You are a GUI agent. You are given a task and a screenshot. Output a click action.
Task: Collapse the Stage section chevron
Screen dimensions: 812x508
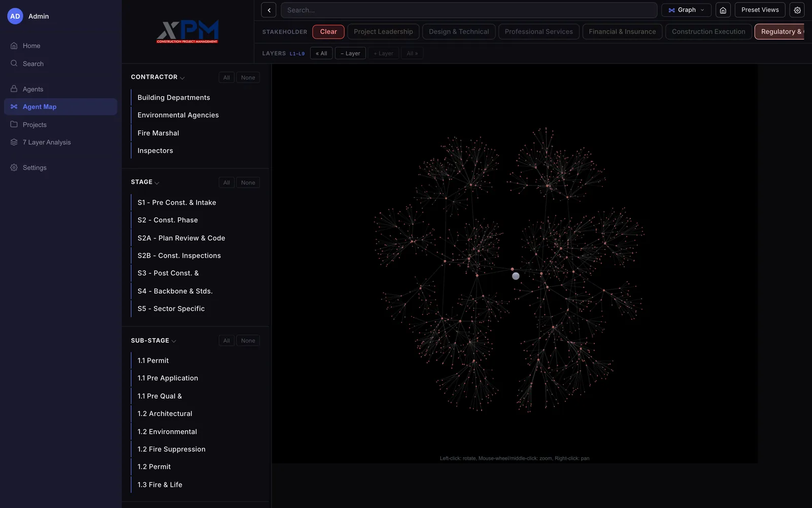tap(157, 183)
